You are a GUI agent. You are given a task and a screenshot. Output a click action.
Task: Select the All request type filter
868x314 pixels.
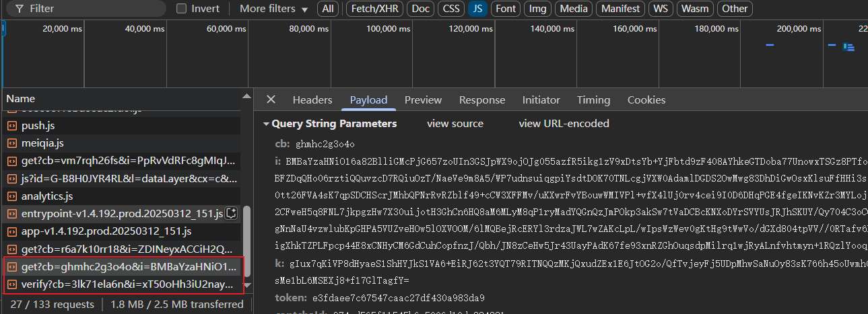[x=327, y=9]
